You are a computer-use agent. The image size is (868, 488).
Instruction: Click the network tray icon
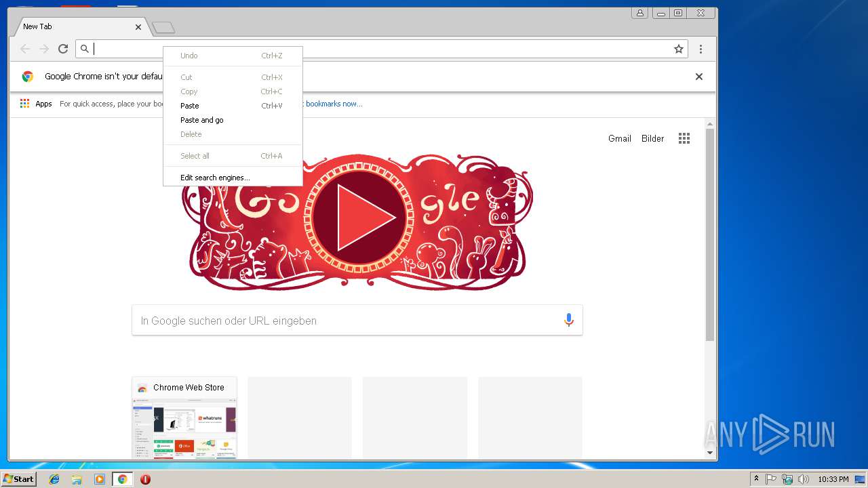pos(787,479)
